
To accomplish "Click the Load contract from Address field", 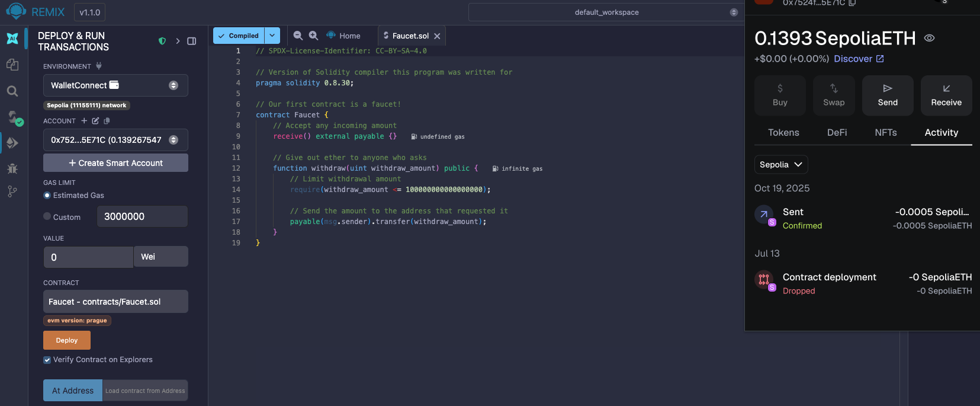I will click(x=145, y=391).
